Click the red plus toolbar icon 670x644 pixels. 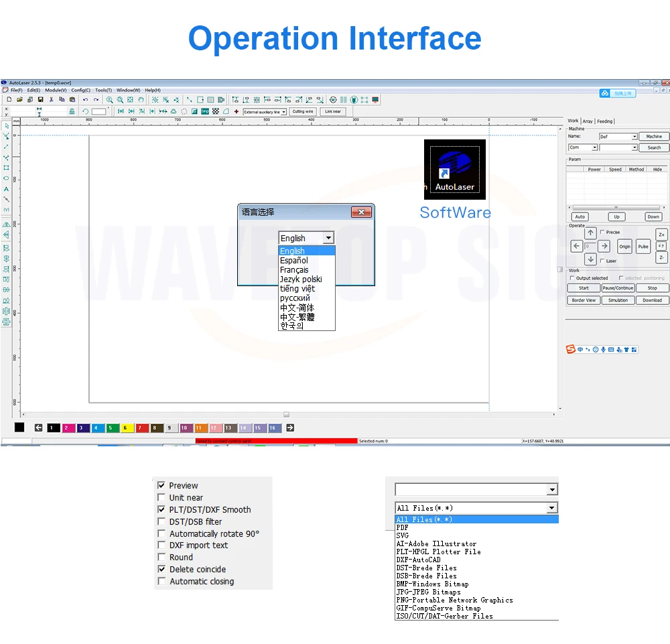[237, 111]
